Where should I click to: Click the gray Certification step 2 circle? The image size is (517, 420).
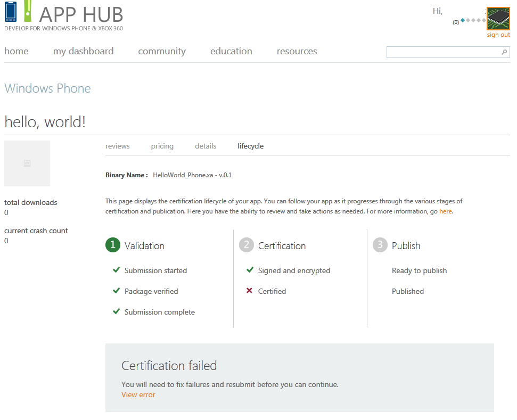pyautogui.click(x=247, y=245)
